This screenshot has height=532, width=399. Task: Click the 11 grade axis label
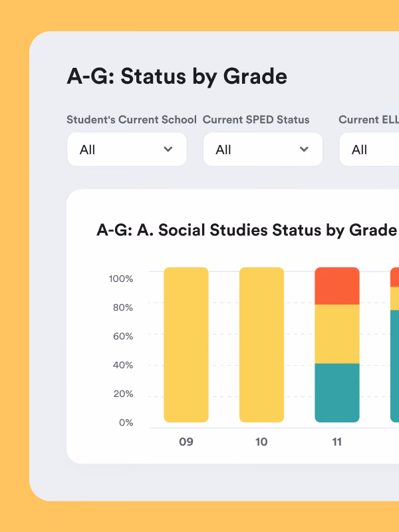(x=337, y=442)
